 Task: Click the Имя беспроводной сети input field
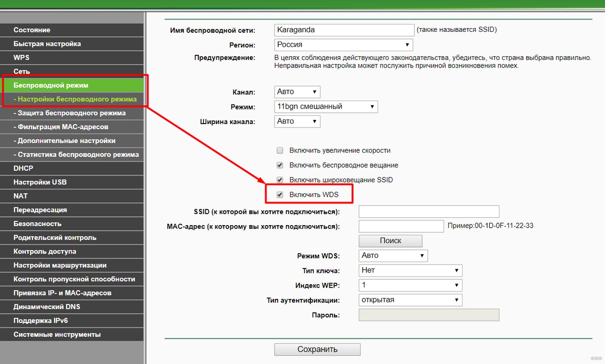(x=344, y=30)
